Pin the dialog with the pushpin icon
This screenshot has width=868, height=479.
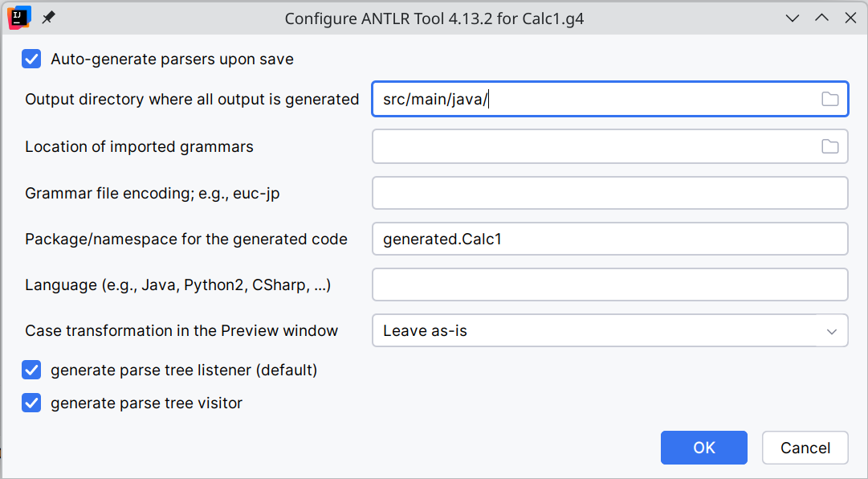coord(49,18)
